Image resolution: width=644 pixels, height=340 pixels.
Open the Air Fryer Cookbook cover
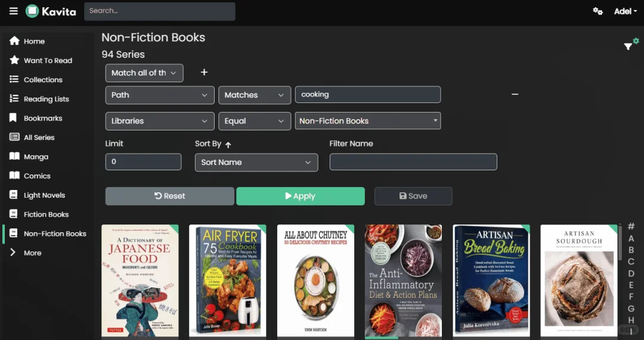[x=228, y=280]
